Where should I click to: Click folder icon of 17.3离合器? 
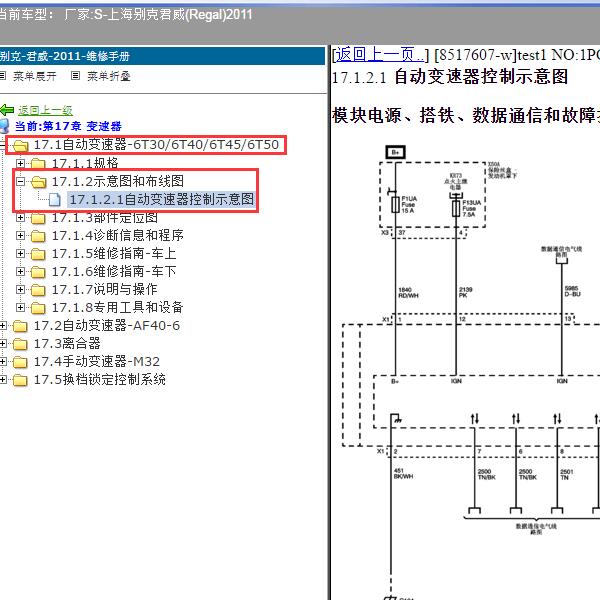[20, 344]
